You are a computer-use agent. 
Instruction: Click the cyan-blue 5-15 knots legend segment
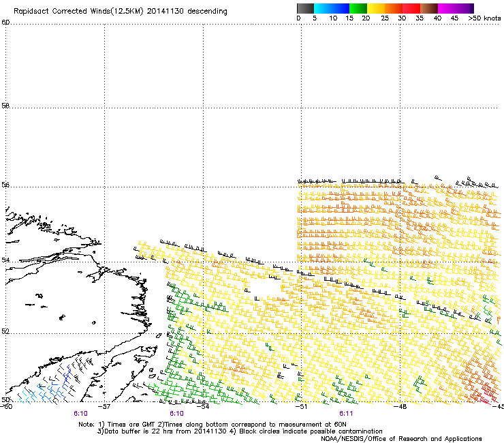pyautogui.click(x=332, y=8)
